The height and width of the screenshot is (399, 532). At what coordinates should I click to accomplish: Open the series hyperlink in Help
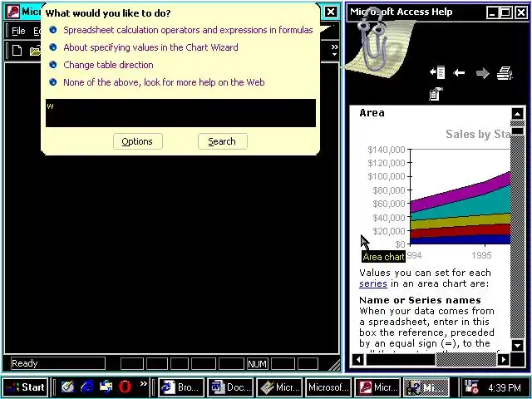pos(373,283)
